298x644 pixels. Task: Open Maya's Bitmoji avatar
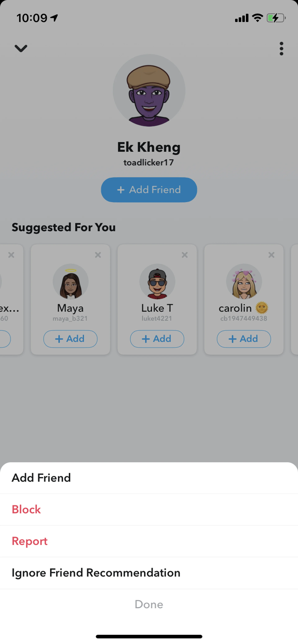[70, 281]
